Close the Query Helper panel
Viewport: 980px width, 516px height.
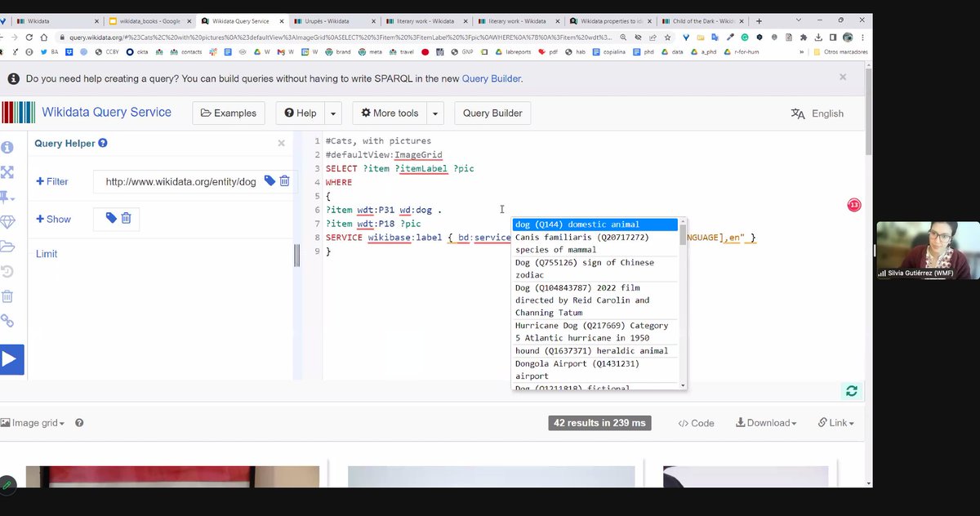pyautogui.click(x=281, y=143)
